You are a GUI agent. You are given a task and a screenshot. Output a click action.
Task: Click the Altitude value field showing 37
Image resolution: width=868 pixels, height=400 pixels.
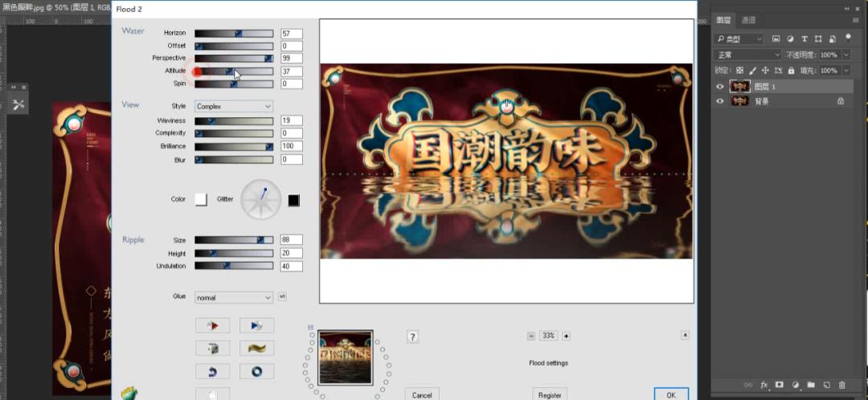[x=292, y=71]
